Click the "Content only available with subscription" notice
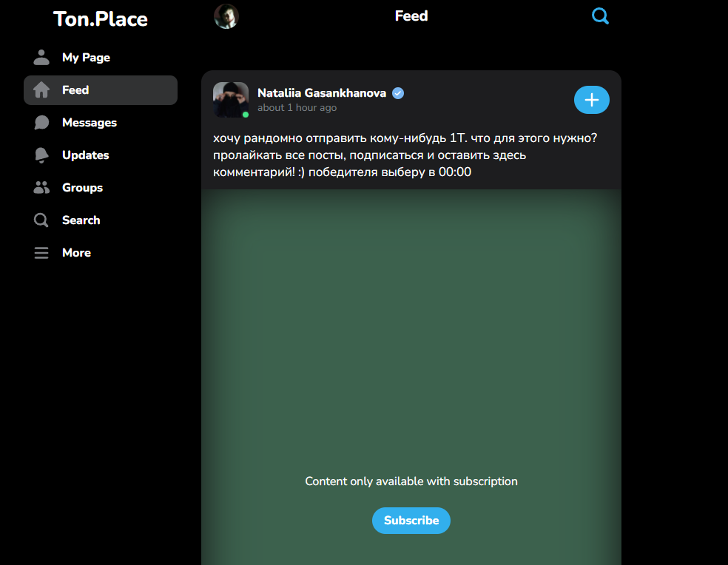 [x=411, y=481]
